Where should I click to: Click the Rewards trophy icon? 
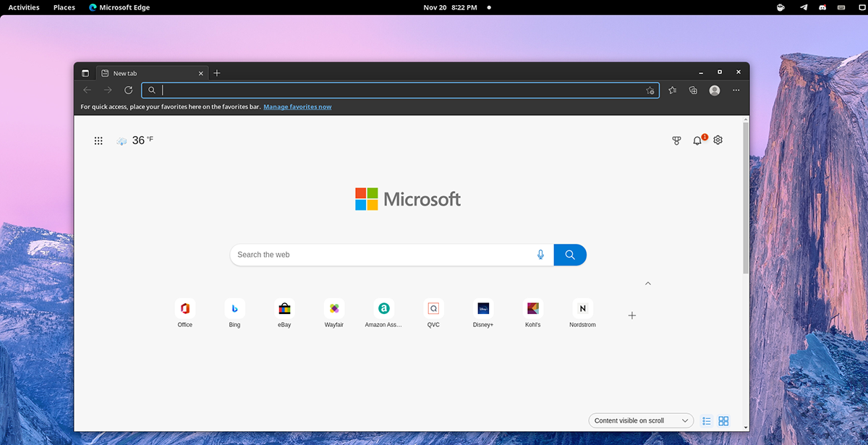(676, 140)
